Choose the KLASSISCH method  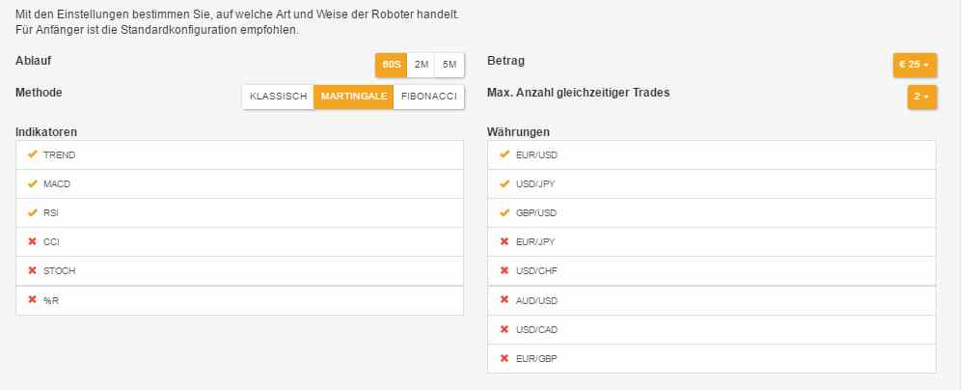[x=278, y=97]
